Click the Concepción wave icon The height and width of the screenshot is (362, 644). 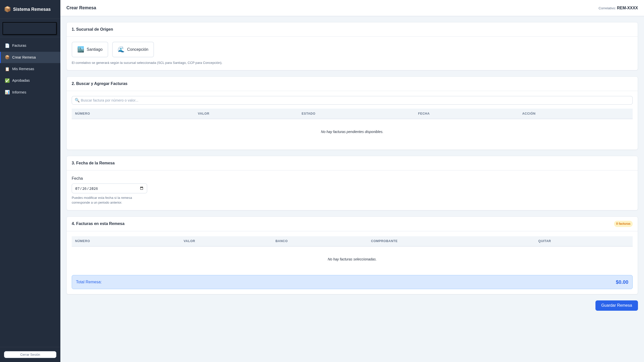tap(121, 50)
